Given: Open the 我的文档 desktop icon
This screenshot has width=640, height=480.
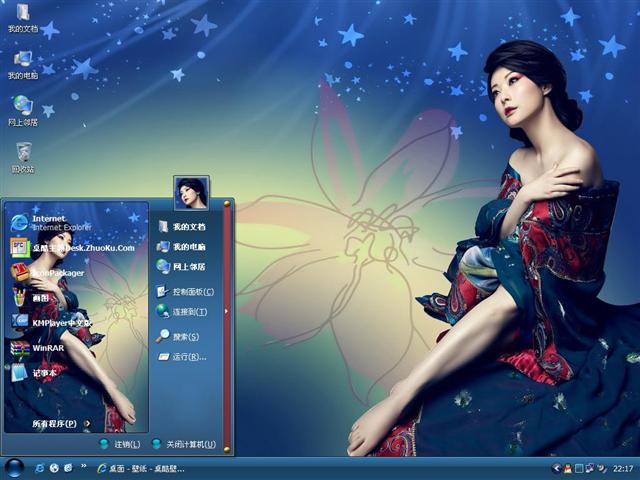Looking at the screenshot, I should [23, 18].
